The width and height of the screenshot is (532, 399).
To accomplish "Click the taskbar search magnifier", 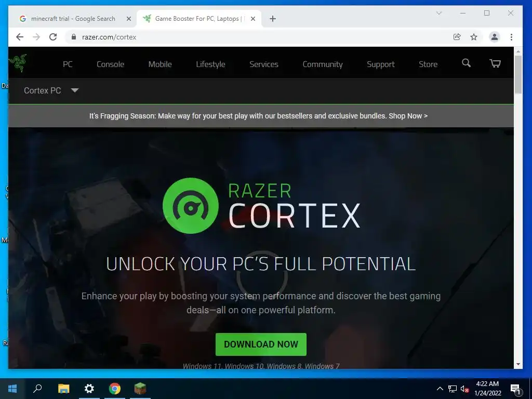I will point(37,389).
